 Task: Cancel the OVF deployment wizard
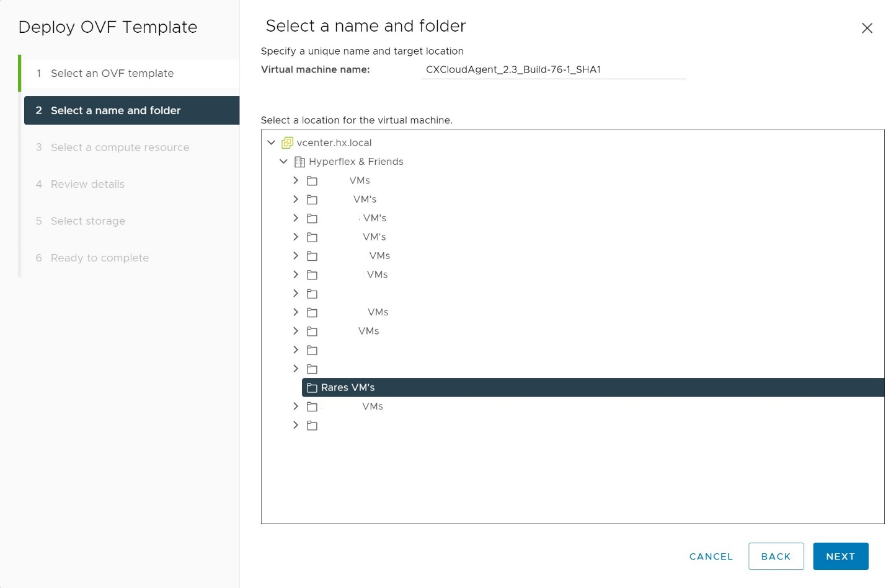coord(711,556)
